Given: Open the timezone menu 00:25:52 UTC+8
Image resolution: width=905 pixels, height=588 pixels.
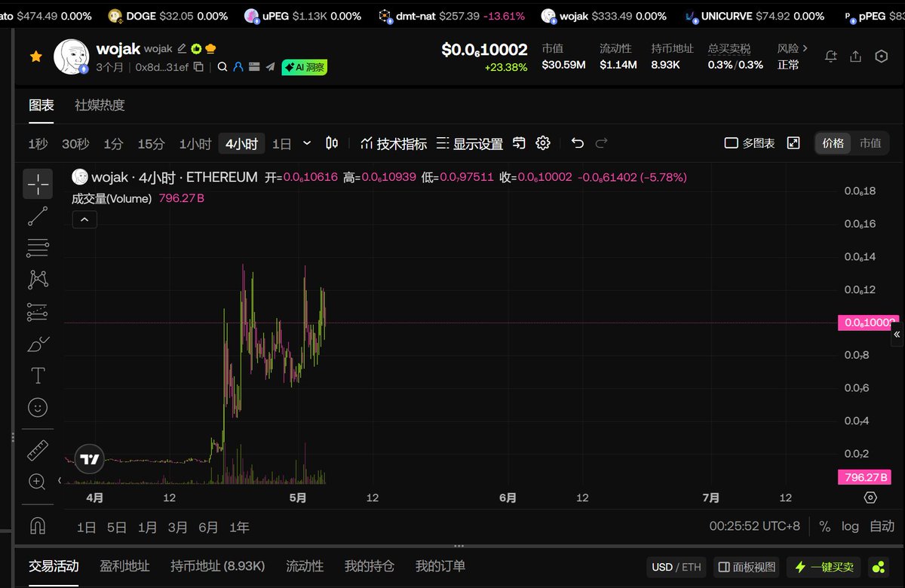Looking at the screenshot, I should point(755,526).
